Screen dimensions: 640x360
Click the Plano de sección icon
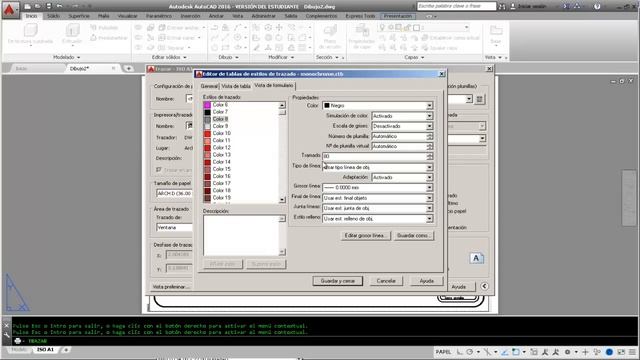tap(330, 31)
